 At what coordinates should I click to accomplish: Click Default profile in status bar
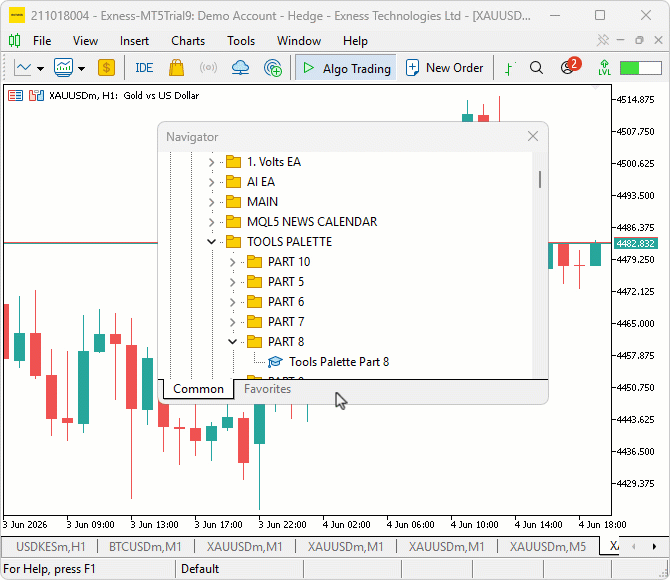(x=200, y=569)
